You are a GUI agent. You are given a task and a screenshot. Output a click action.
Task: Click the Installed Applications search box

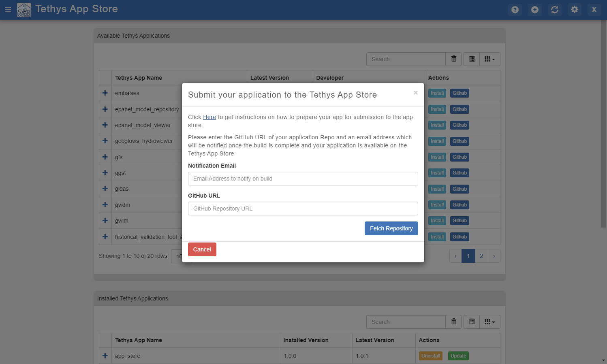coord(406,322)
